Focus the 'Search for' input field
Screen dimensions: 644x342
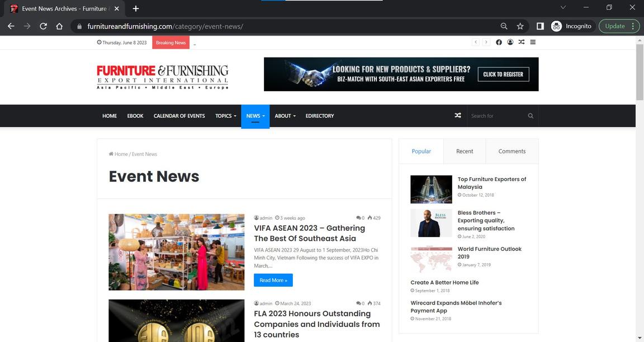pos(498,116)
